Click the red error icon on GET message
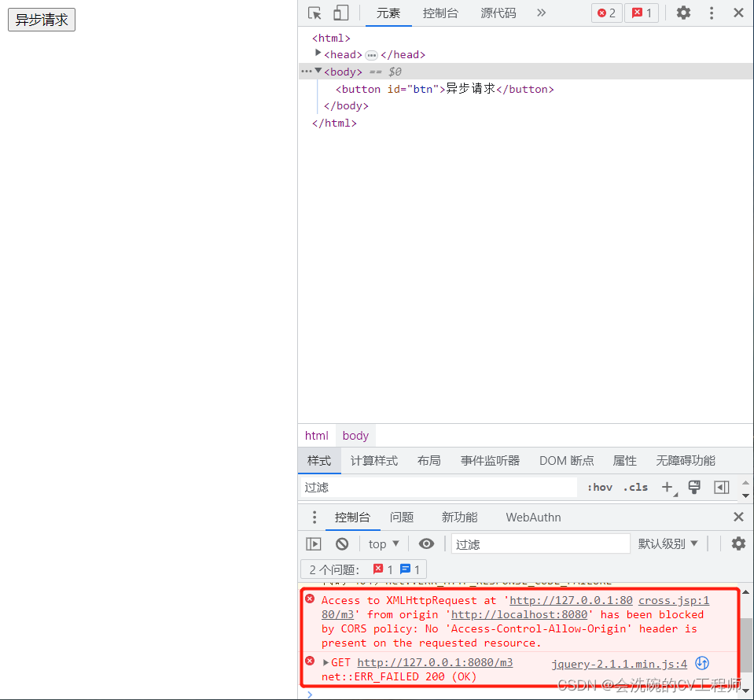This screenshot has width=754, height=700. [310, 661]
